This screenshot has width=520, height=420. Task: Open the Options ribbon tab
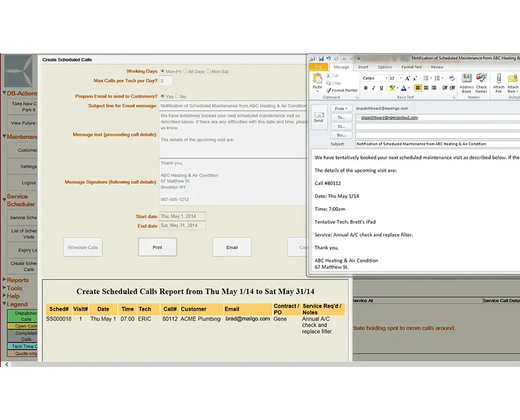point(384,67)
